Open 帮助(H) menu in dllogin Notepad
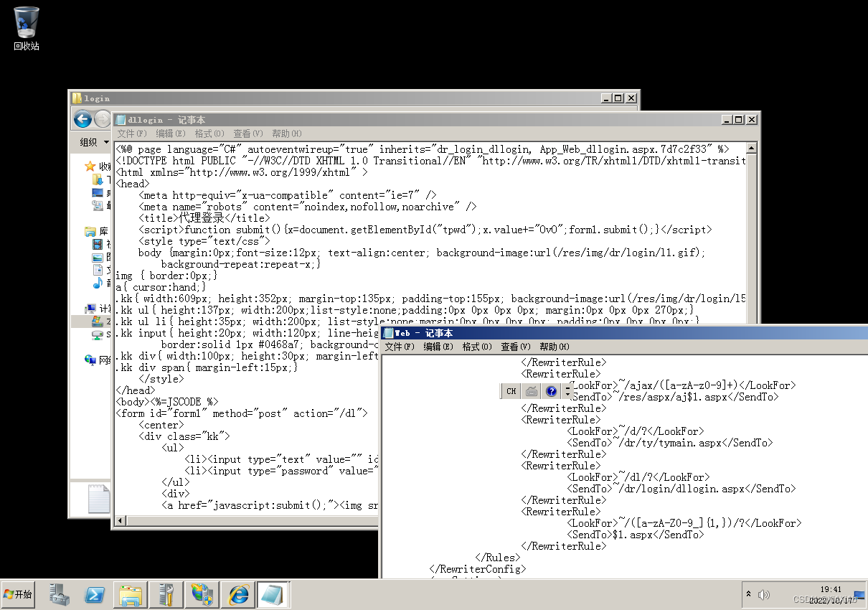868x610 pixels. tap(287, 133)
